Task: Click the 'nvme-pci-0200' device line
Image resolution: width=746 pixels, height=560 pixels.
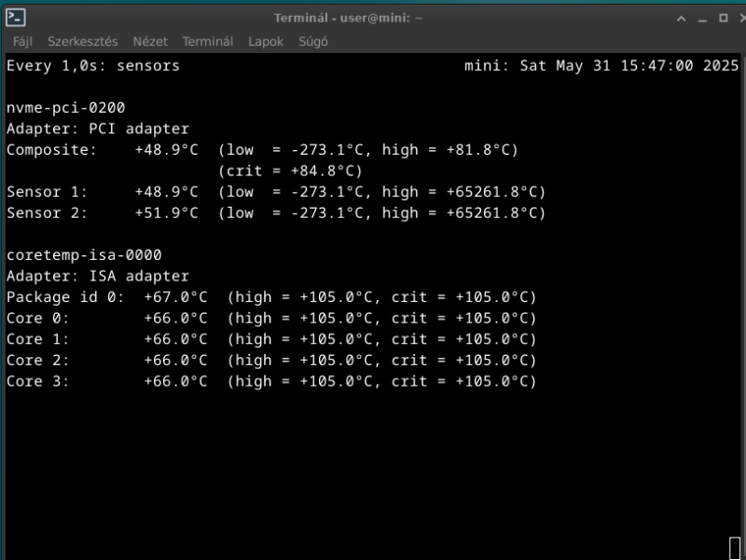Action: 65,108
